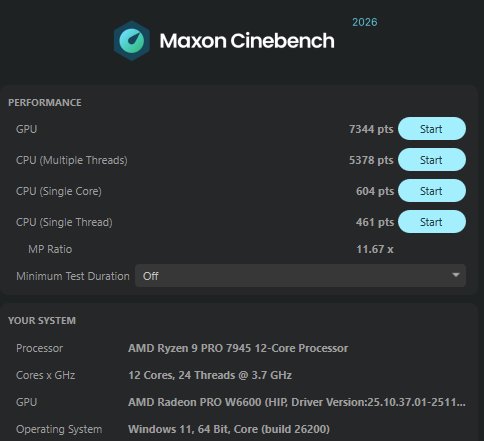Click the 2026 version label
This screenshot has width=484, height=441.
pyautogui.click(x=365, y=22)
